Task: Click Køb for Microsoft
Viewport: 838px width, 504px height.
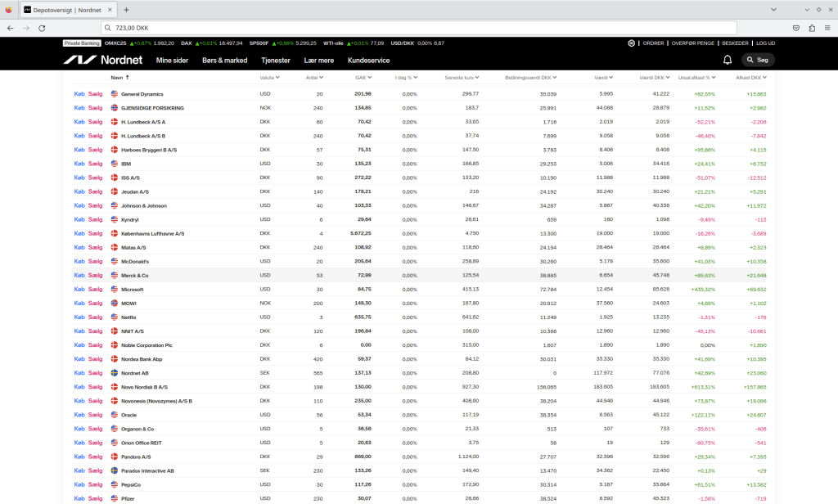Action: [79, 289]
